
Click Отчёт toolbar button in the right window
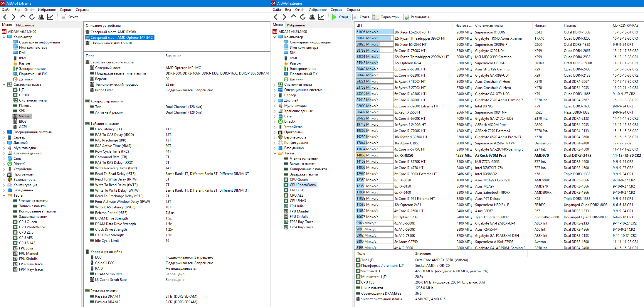pyautogui.click(x=361, y=17)
